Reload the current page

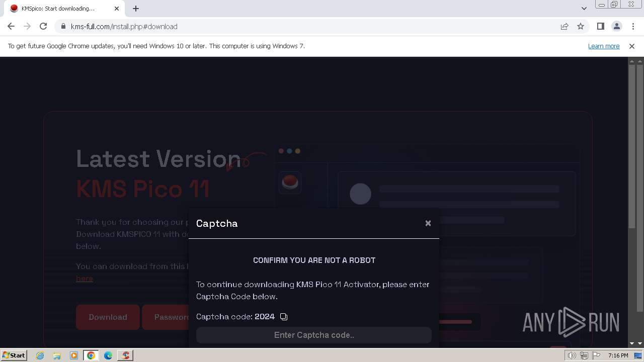[43, 26]
